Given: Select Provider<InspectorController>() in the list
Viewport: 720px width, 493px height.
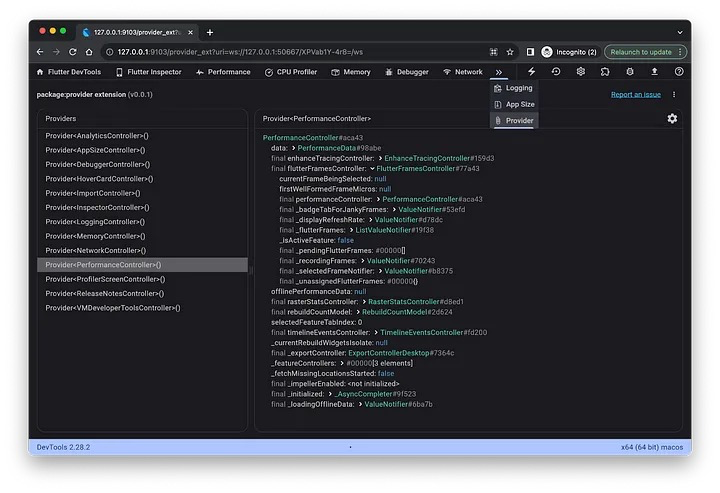Looking at the screenshot, I should pyautogui.click(x=142, y=207).
